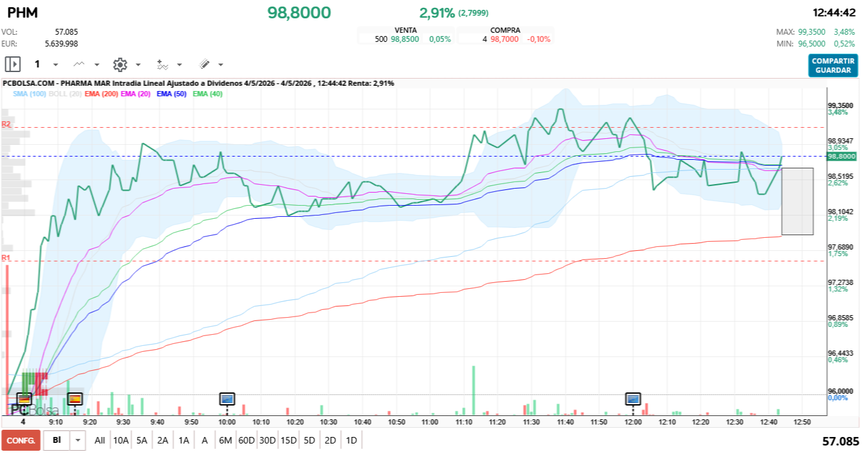Open the side panel toggle icon
The width and height of the screenshot is (868, 454).
(x=12, y=64)
